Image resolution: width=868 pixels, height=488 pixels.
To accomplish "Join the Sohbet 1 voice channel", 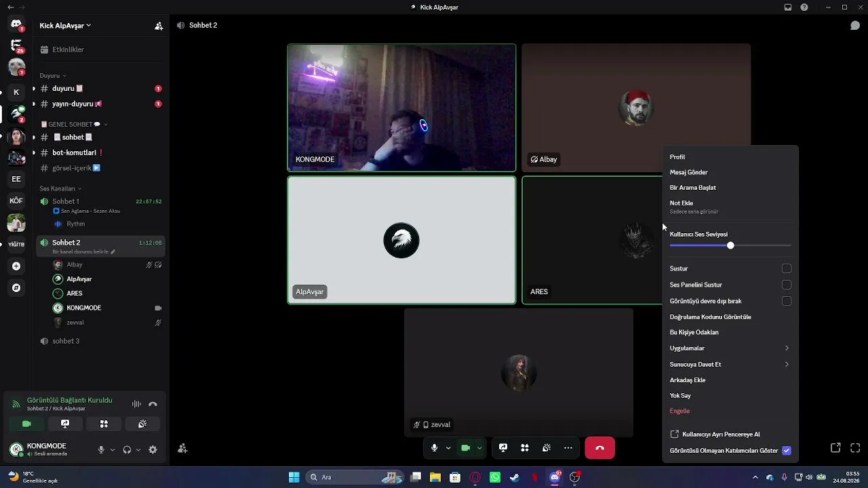I will [x=100, y=201].
